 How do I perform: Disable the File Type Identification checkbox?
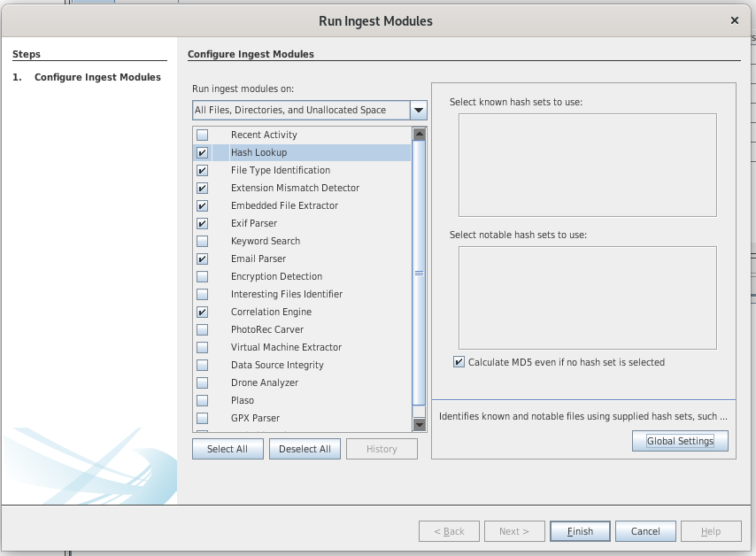[x=203, y=171]
